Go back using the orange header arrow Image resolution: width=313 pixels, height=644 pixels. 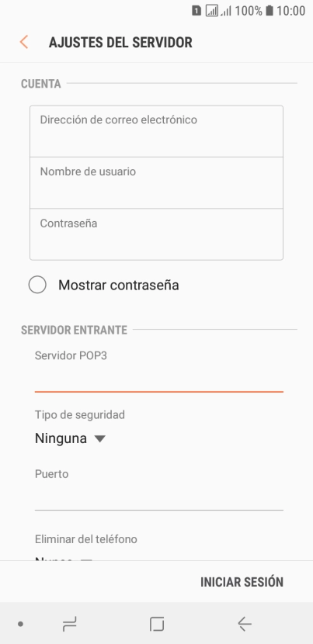coord(24,43)
